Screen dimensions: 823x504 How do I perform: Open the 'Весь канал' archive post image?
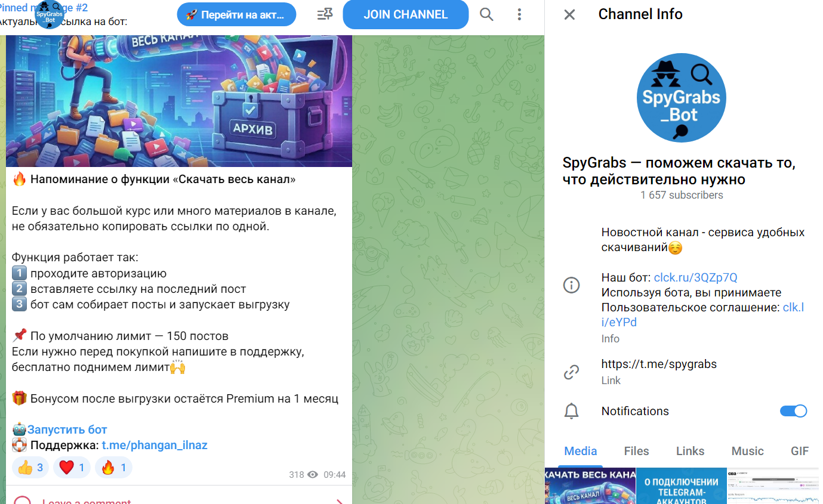[x=179, y=101]
